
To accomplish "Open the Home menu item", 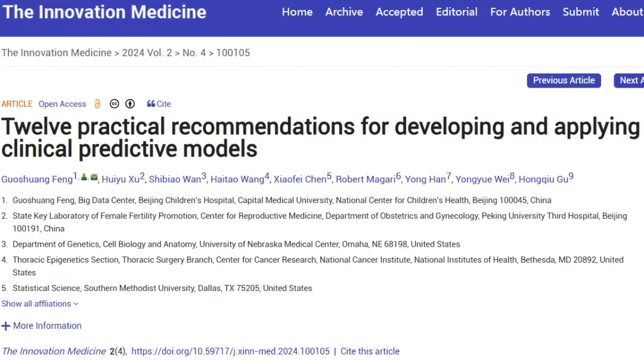I will (297, 12).
